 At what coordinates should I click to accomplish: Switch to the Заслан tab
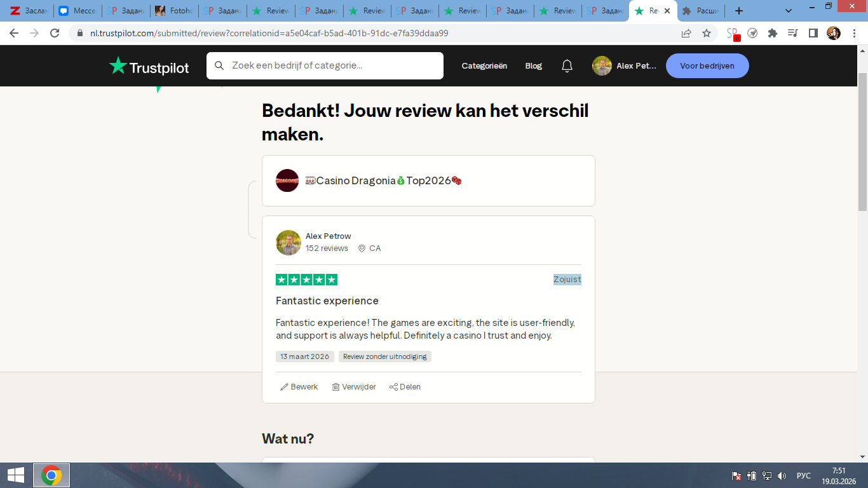(29, 11)
